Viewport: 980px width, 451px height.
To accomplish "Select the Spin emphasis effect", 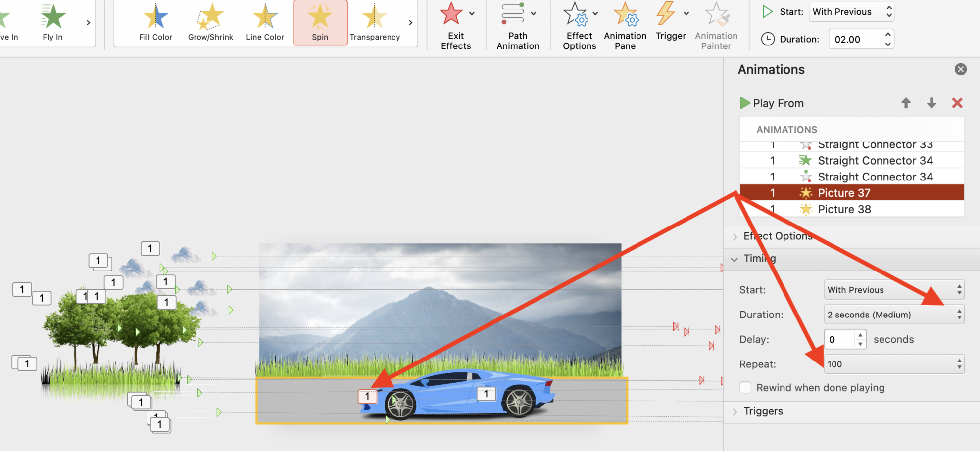I will [x=320, y=23].
